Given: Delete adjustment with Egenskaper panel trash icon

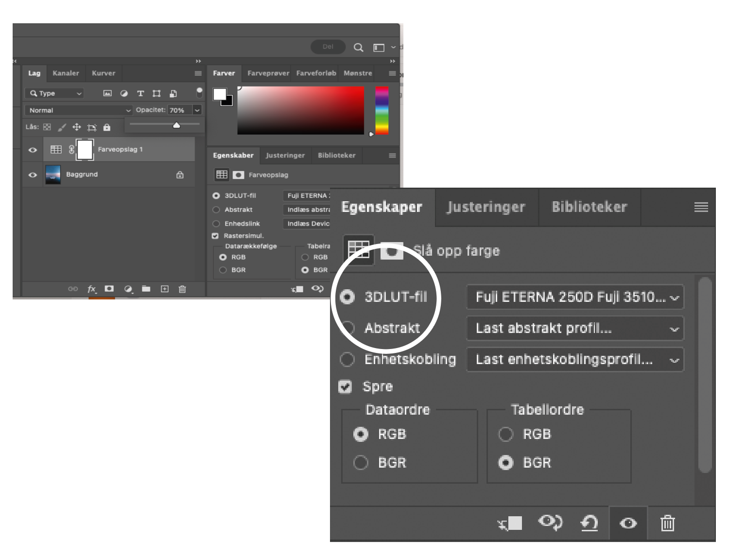Looking at the screenshot, I should pos(667,523).
